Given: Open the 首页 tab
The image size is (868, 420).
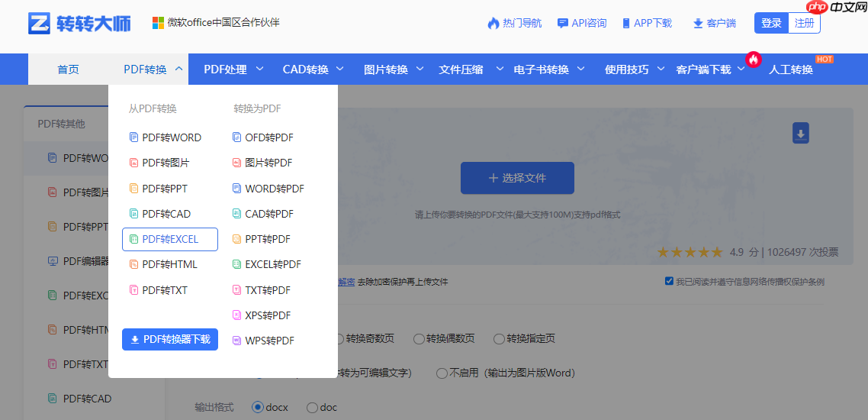Looking at the screenshot, I should coord(68,69).
